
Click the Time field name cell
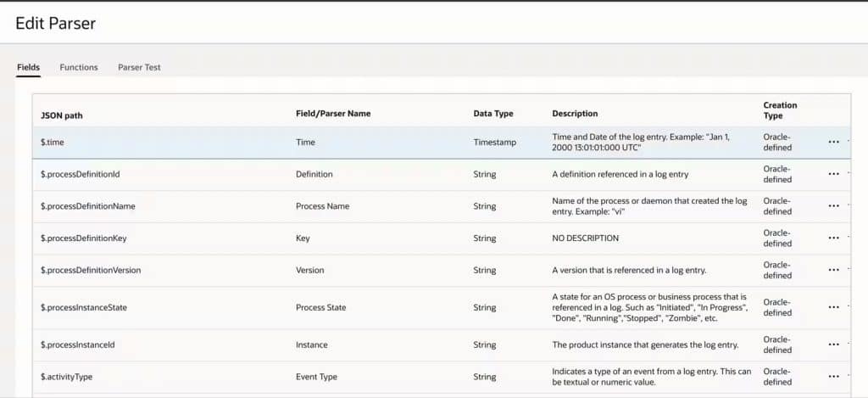(x=305, y=142)
